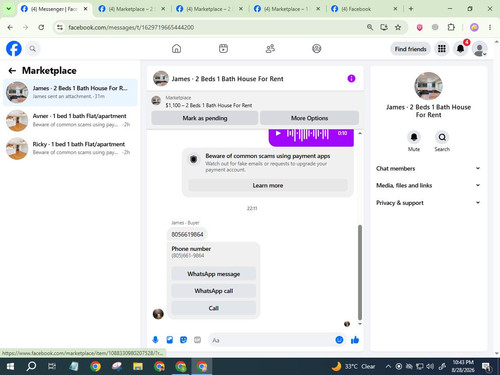Open the browser extensions puzzle icon
This screenshot has height=375, width=500.
pos(451,27)
